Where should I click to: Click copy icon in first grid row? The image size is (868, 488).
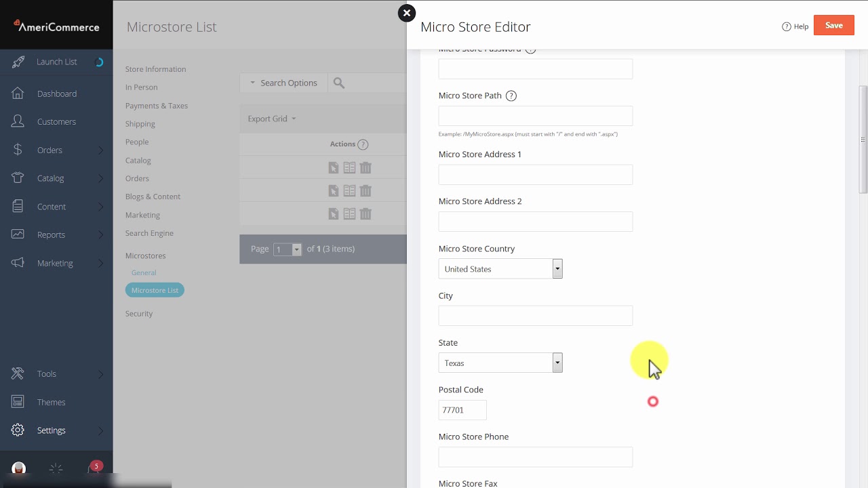[349, 168]
